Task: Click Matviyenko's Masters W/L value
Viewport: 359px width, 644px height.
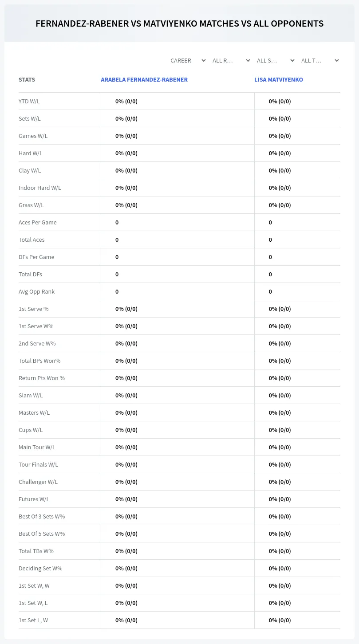Action: tap(280, 412)
